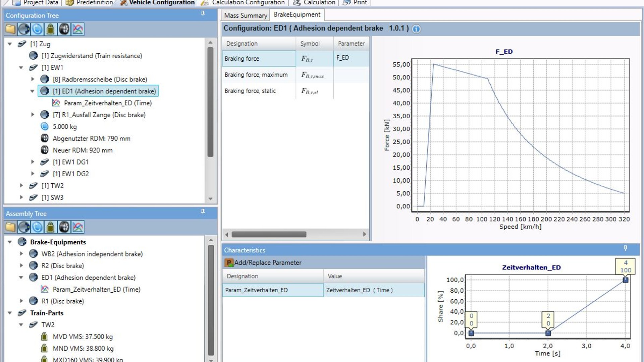Image resolution: width=644 pixels, height=362 pixels.
Task: Select the point at time 2 in Zeitverhalten_ED chart
Action: (548, 333)
